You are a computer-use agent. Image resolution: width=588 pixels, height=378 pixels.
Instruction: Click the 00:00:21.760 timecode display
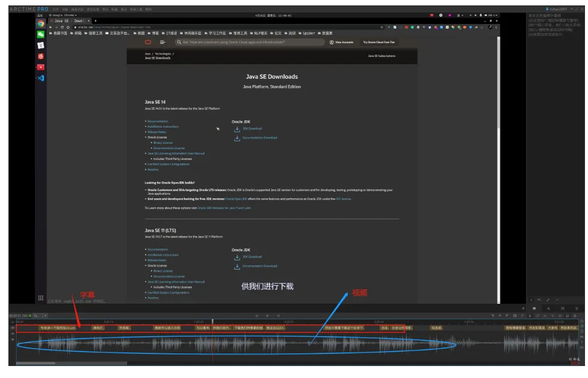pos(19,316)
